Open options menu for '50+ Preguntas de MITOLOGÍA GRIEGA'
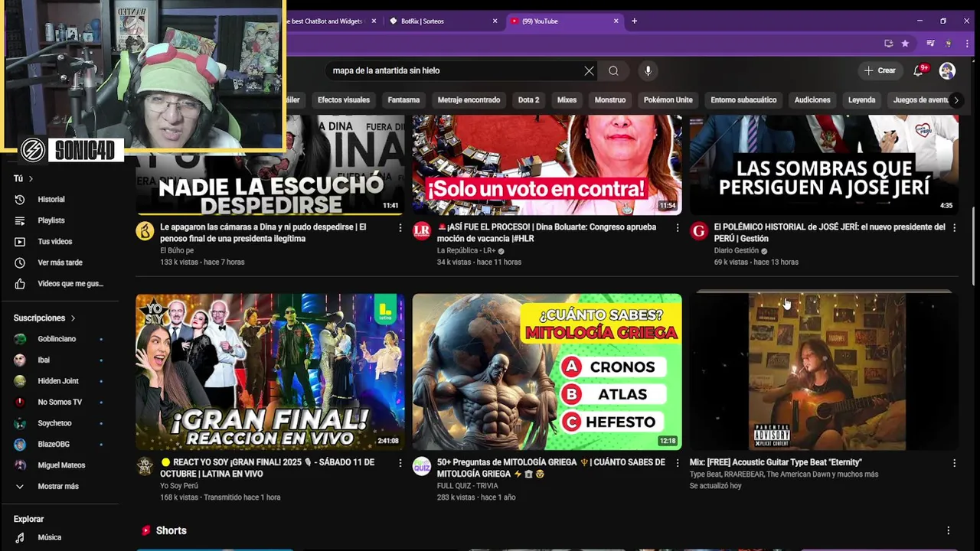Viewport: 980px width, 551px height. pyautogui.click(x=677, y=463)
